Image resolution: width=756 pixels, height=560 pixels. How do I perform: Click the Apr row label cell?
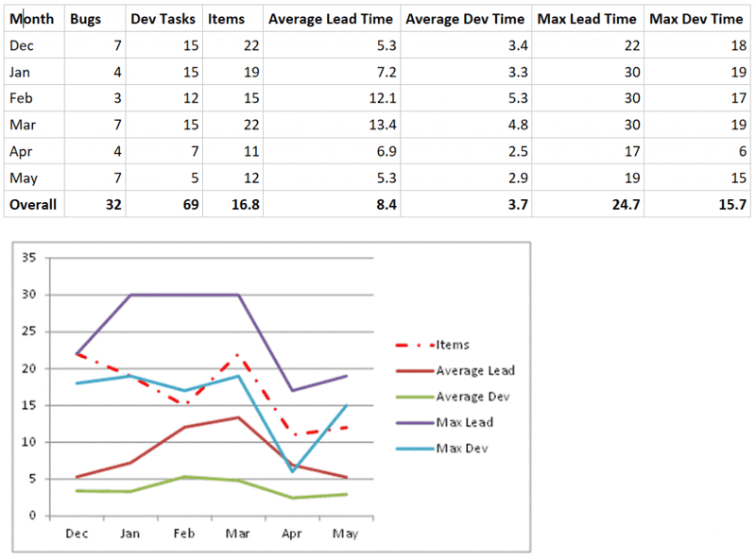tap(34, 151)
